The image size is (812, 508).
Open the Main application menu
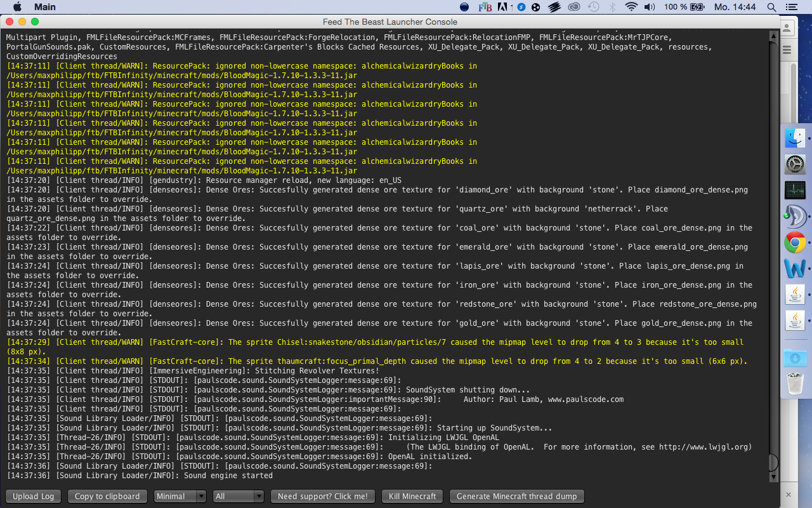44,7
